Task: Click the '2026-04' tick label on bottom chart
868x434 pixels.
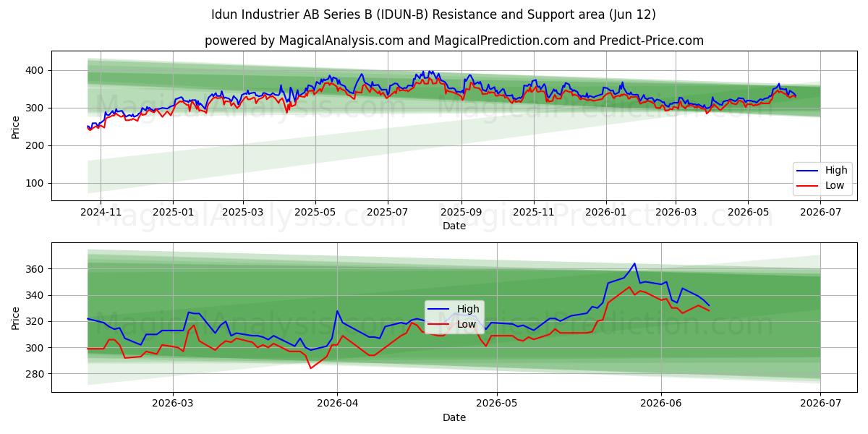Action: [337, 404]
